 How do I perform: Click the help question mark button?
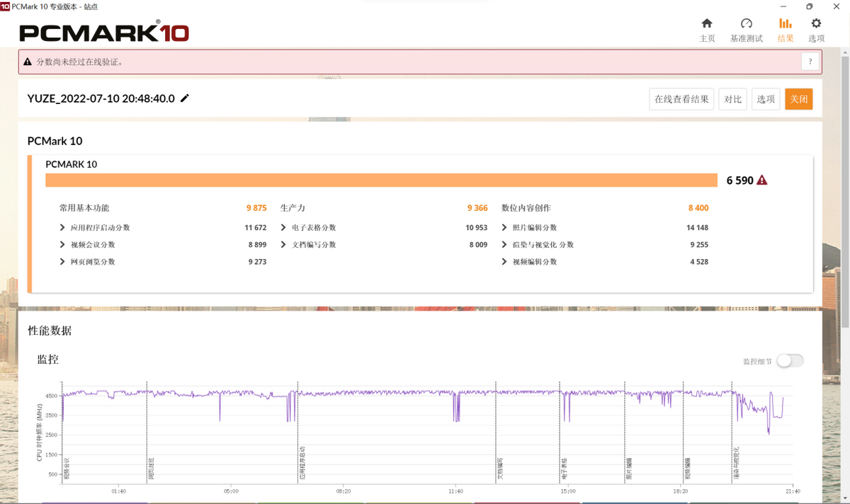810,62
